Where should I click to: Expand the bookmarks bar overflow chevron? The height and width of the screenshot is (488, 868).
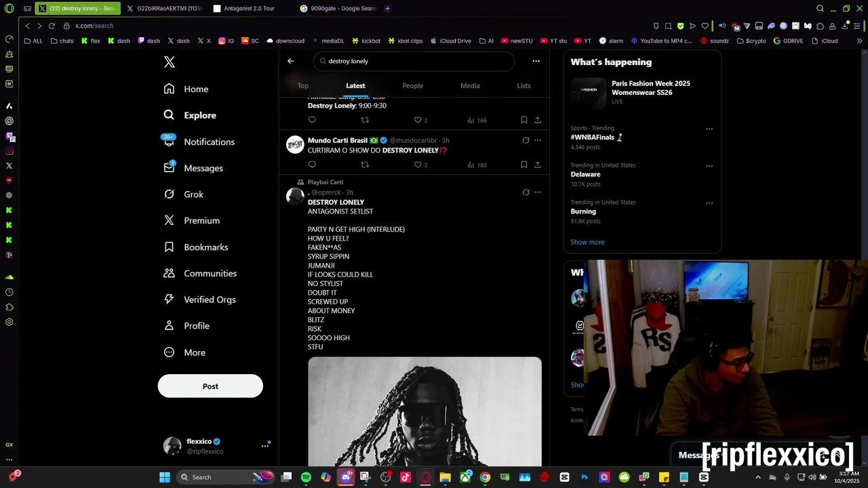859,41
